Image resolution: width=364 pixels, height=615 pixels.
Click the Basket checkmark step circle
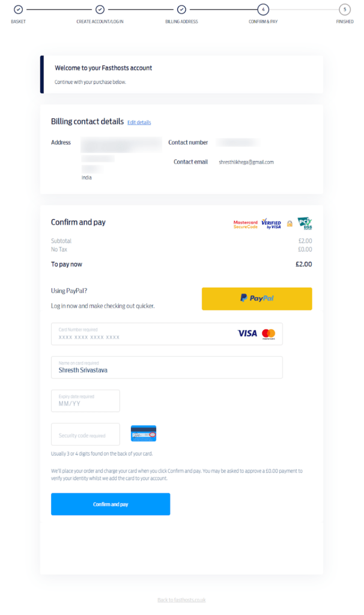(18, 10)
